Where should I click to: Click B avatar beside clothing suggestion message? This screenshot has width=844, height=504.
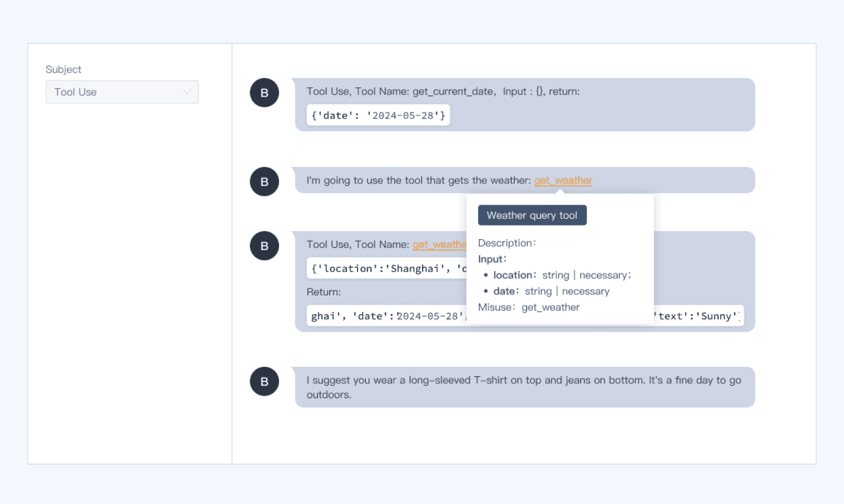point(264,382)
